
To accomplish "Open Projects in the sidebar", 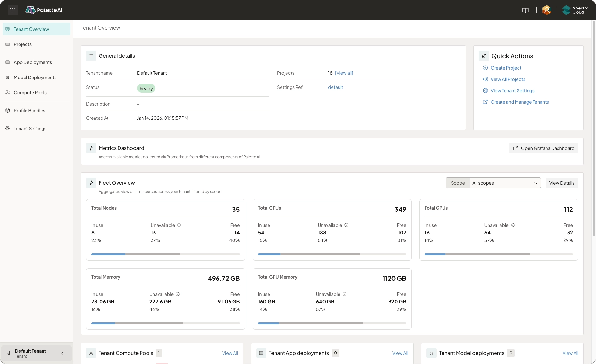I will click(36, 44).
